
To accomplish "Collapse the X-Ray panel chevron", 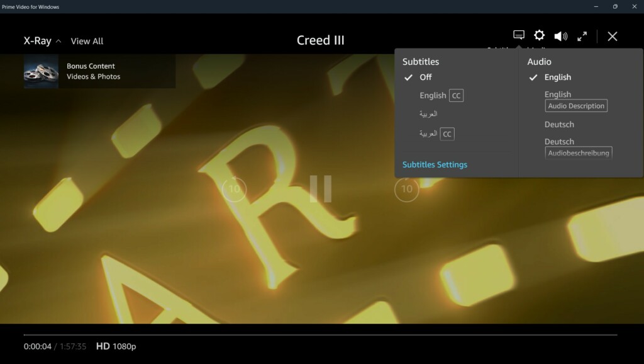I will [x=58, y=42].
